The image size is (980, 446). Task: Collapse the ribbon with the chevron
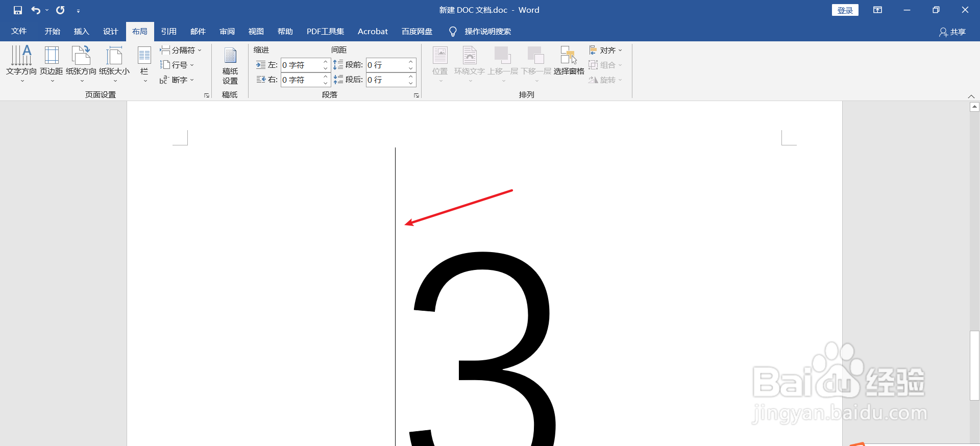point(971,96)
